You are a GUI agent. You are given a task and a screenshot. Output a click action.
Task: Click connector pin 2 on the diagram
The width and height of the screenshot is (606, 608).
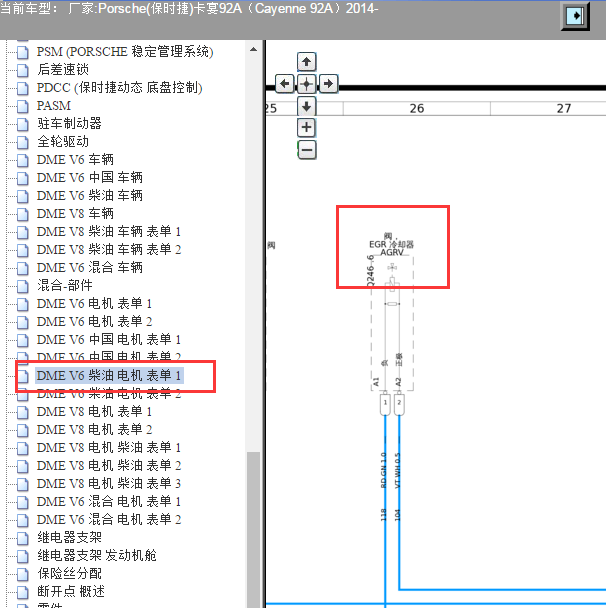coord(399,404)
